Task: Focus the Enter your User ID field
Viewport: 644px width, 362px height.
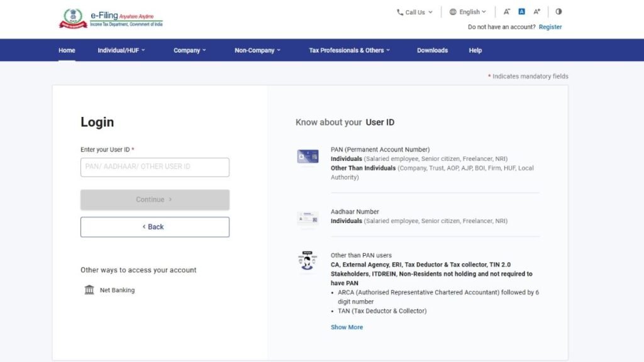Action: [155, 167]
